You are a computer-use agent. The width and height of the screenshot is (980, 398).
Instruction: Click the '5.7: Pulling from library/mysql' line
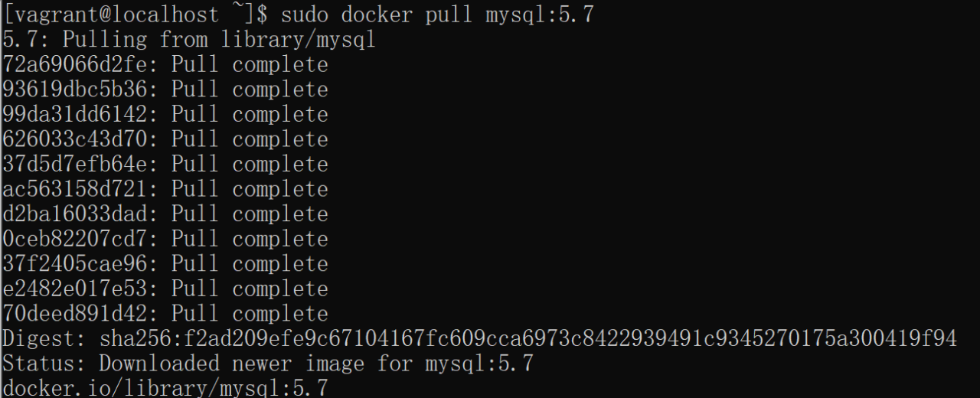point(189,39)
